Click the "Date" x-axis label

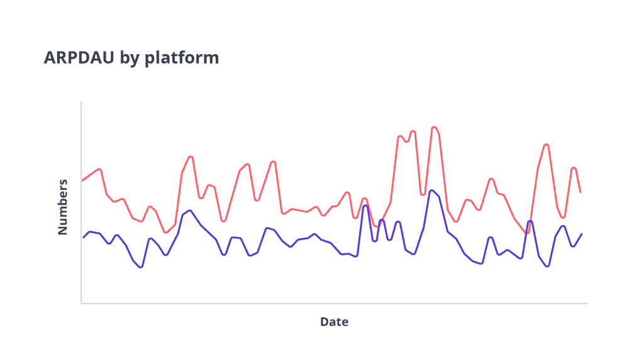[x=334, y=322]
